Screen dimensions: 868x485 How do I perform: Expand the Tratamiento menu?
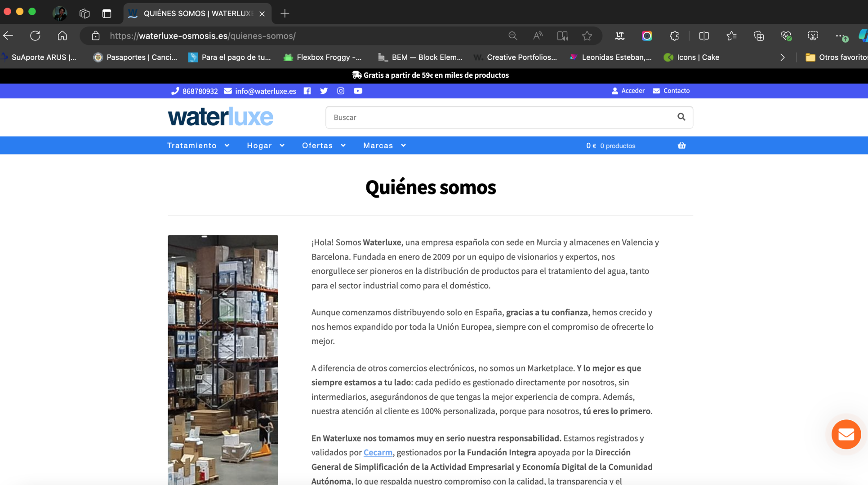pyautogui.click(x=198, y=145)
